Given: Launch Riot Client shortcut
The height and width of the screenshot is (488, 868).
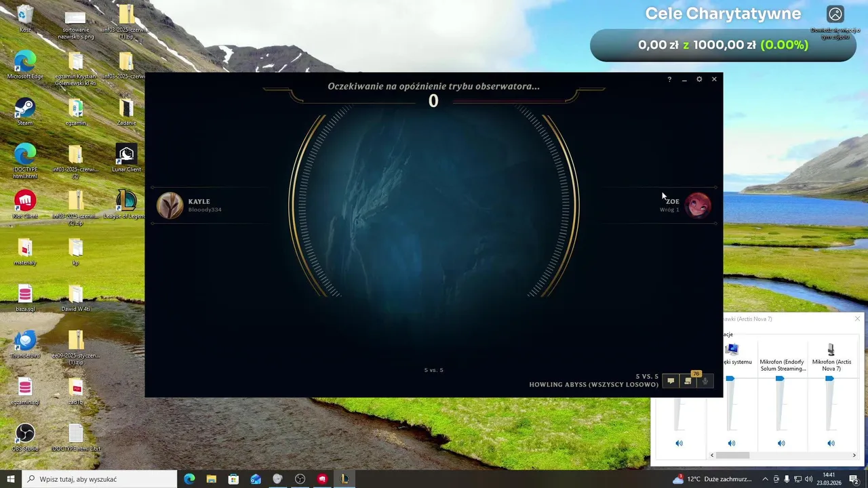Looking at the screenshot, I should pyautogui.click(x=25, y=205).
